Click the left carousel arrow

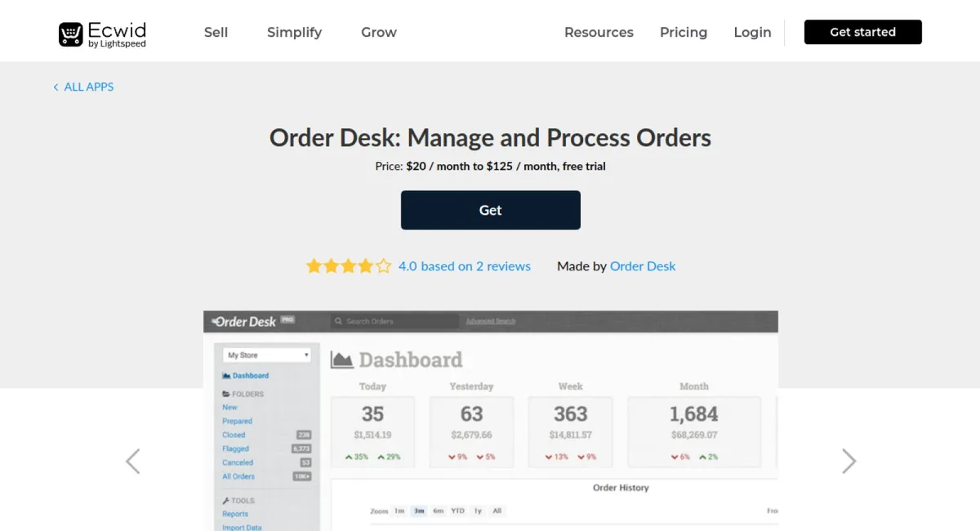coord(132,461)
